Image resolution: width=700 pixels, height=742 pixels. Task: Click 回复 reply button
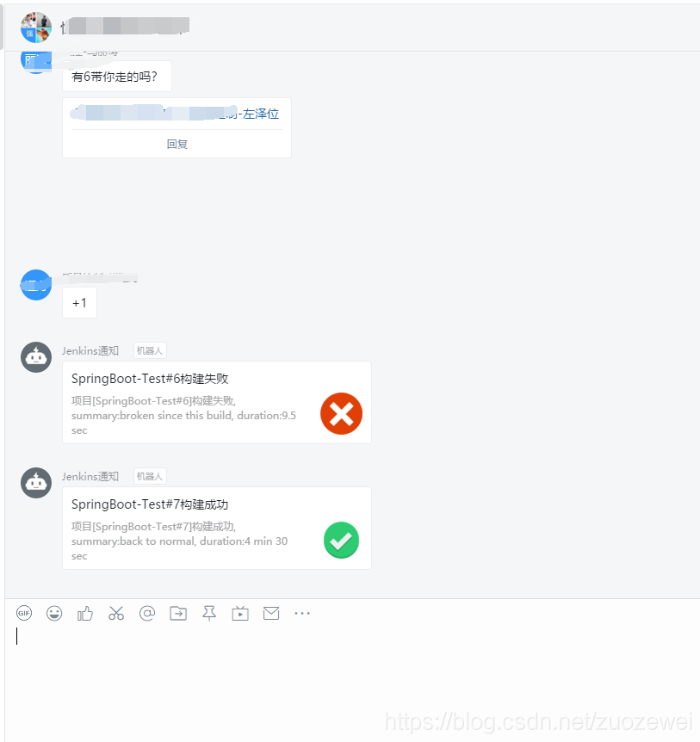pyautogui.click(x=177, y=144)
